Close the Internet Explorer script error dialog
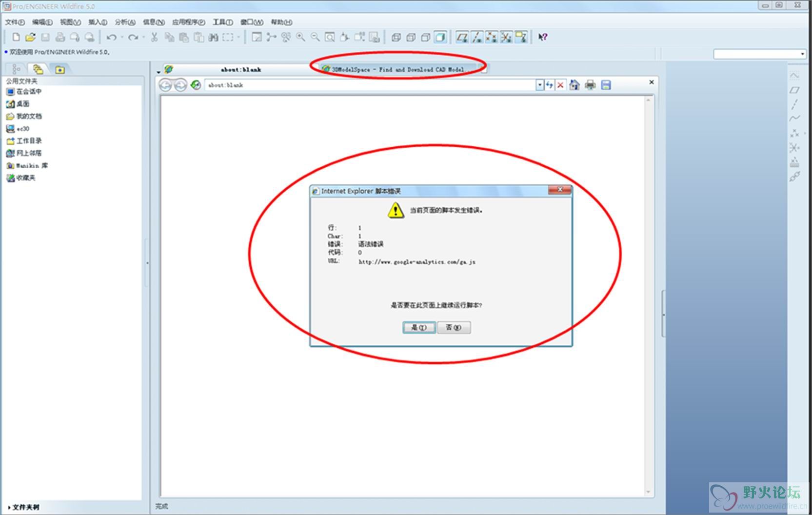The width and height of the screenshot is (812, 515). (560, 190)
